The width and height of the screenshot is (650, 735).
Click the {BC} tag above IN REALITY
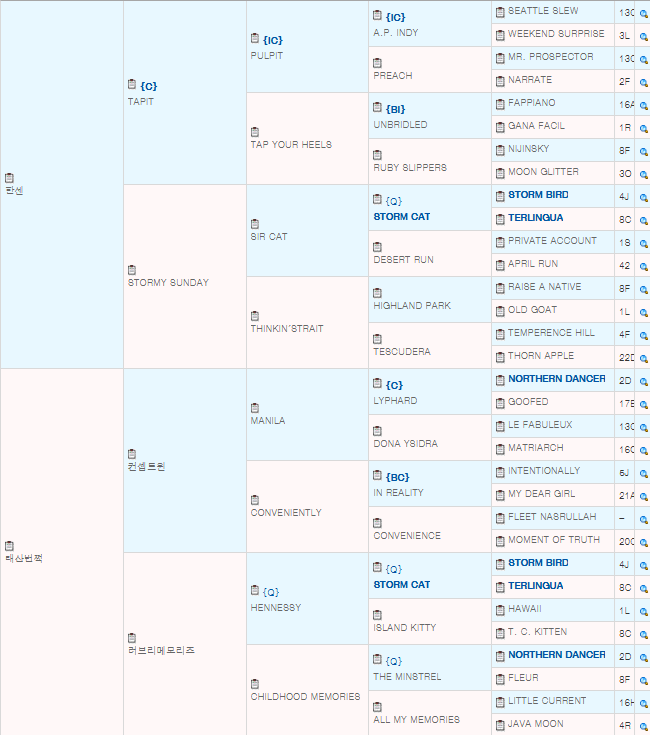click(x=397, y=477)
